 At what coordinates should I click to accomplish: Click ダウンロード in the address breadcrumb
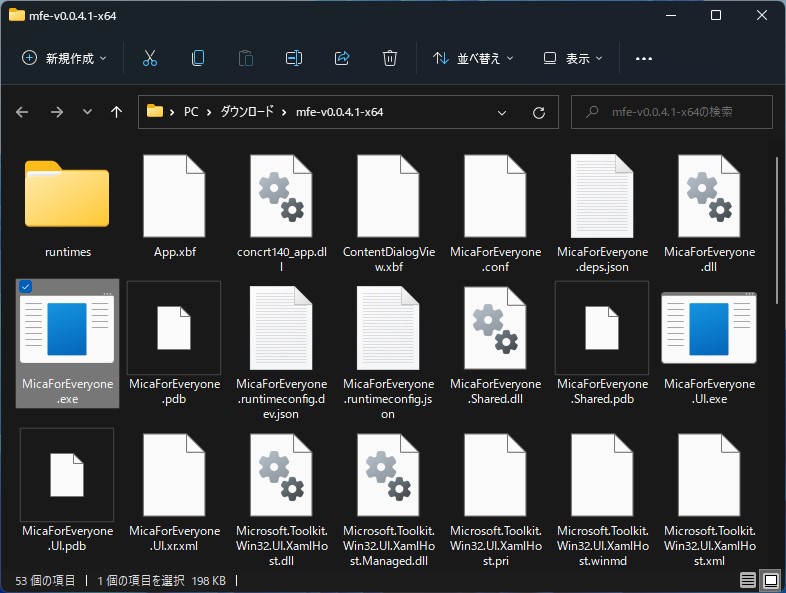247,112
